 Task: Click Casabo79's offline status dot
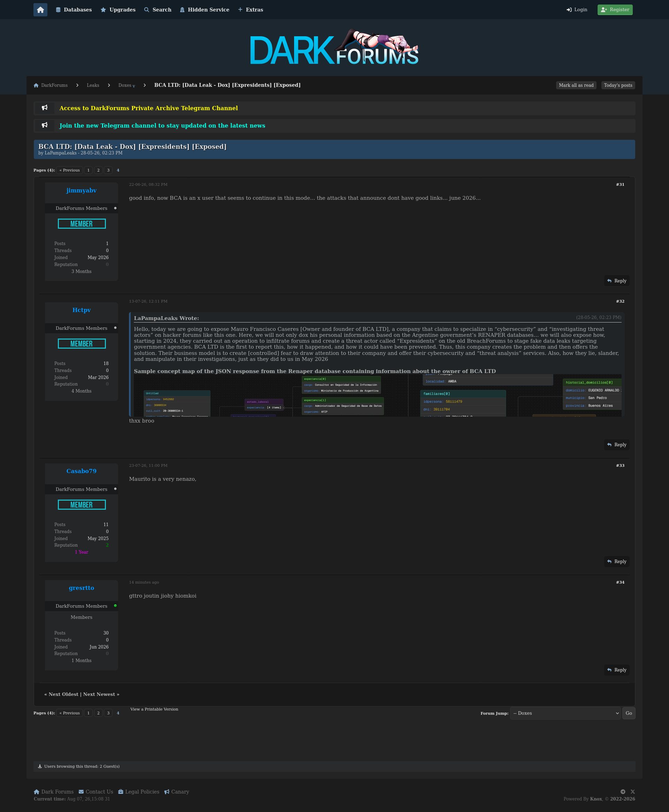pyautogui.click(x=115, y=489)
